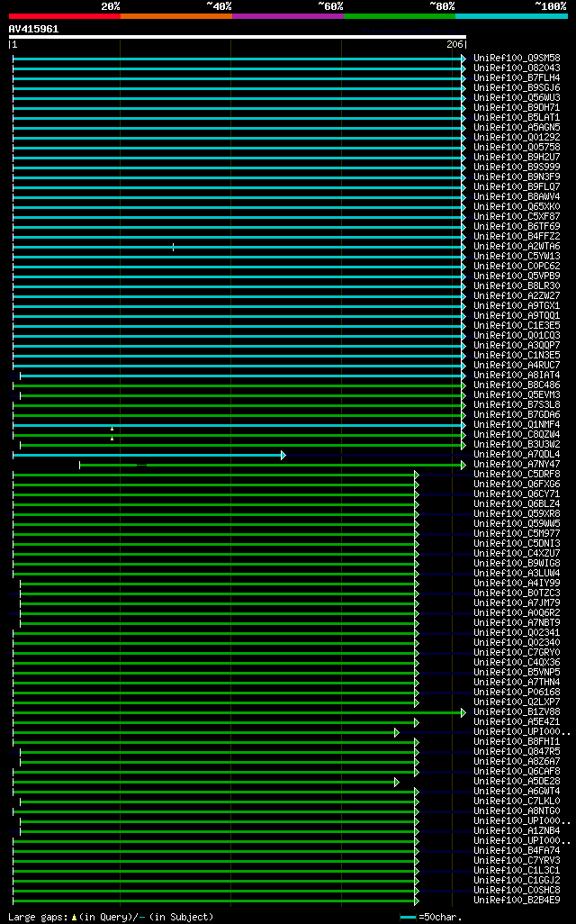Image resolution: width=576 pixels, height=924 pixels.
Task: Click the arrowhead ending the B1ZV88 alignment
Action: click(463, 713)
